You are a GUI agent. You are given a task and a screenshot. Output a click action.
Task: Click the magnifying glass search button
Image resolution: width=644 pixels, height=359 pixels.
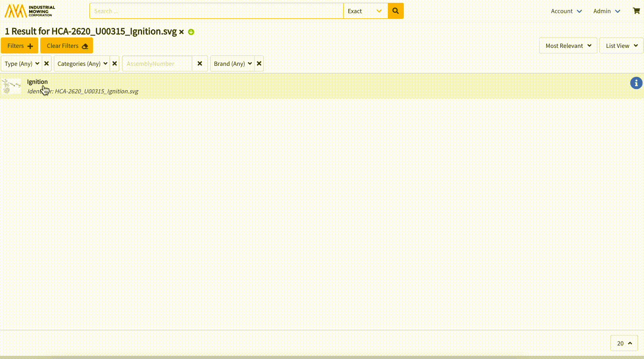[x=395, y=11]
